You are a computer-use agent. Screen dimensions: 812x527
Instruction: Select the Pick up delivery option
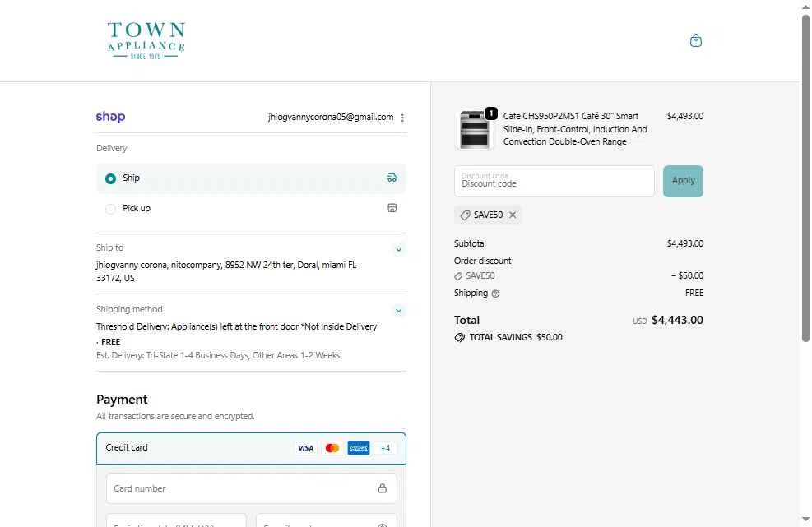coord(251,208)
